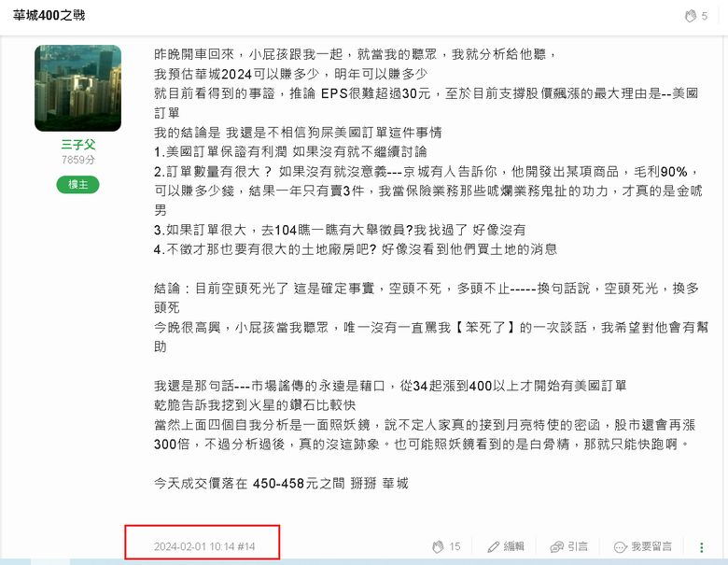Viewport: 728px width, 565px height.
Task: Click the header applause count 5
Action: point(705,16)
